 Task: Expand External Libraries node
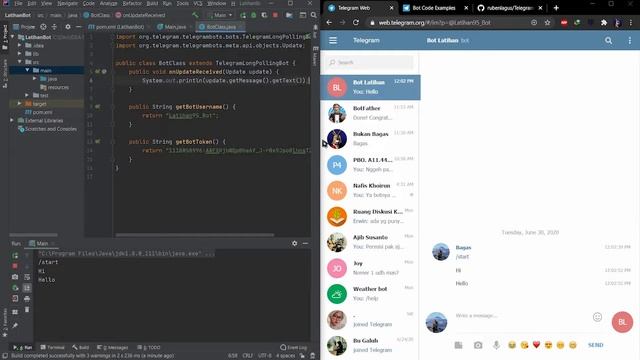click(12, 120)
